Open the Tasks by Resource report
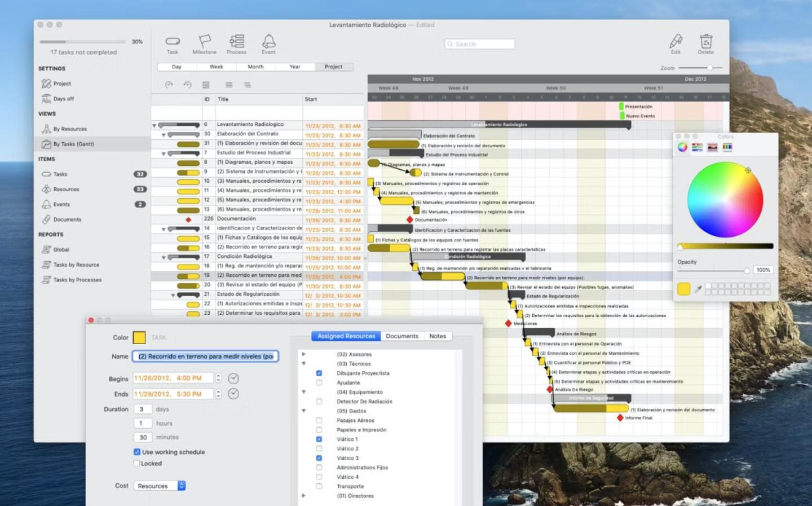Screen dimensions: 812x506 click(76, 265)
